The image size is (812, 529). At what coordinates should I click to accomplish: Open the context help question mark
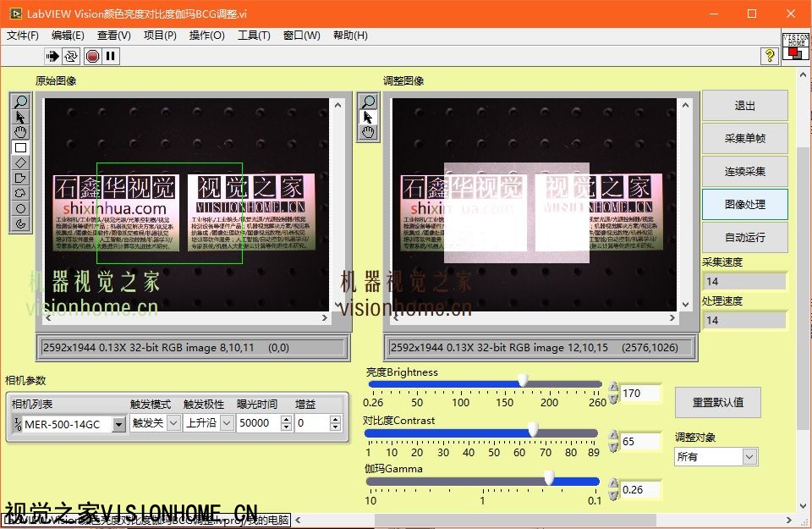tap(769, 56)
